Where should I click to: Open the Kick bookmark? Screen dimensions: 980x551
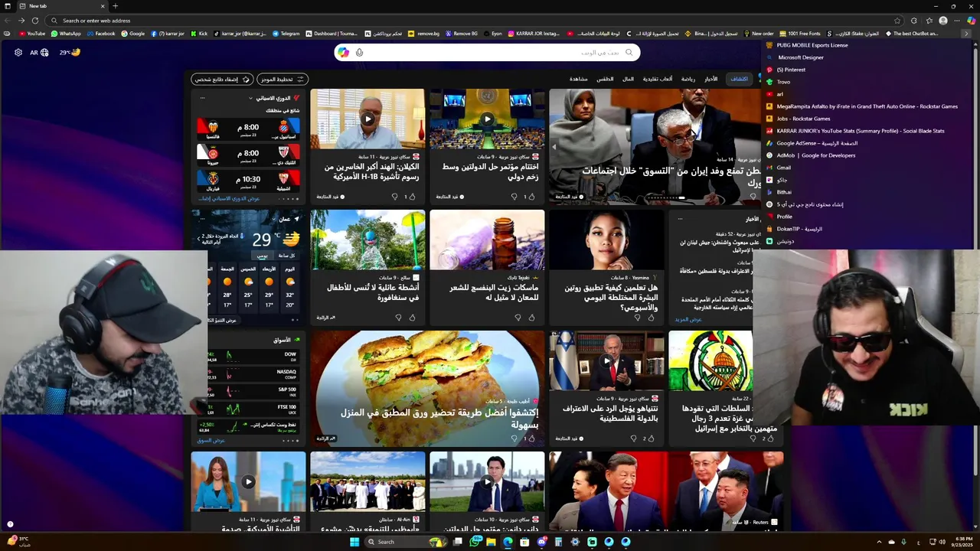point(199,34)
